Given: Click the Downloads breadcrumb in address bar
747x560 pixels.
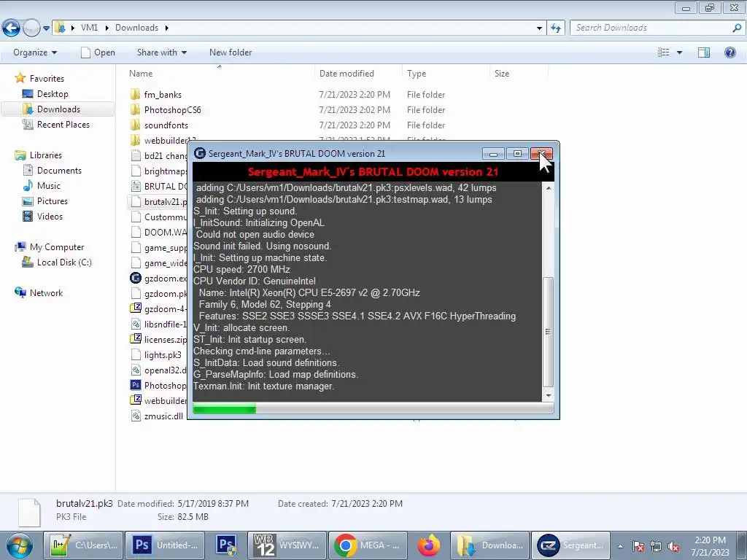Looking at the screenshot, I should click(x=136, y=28).
